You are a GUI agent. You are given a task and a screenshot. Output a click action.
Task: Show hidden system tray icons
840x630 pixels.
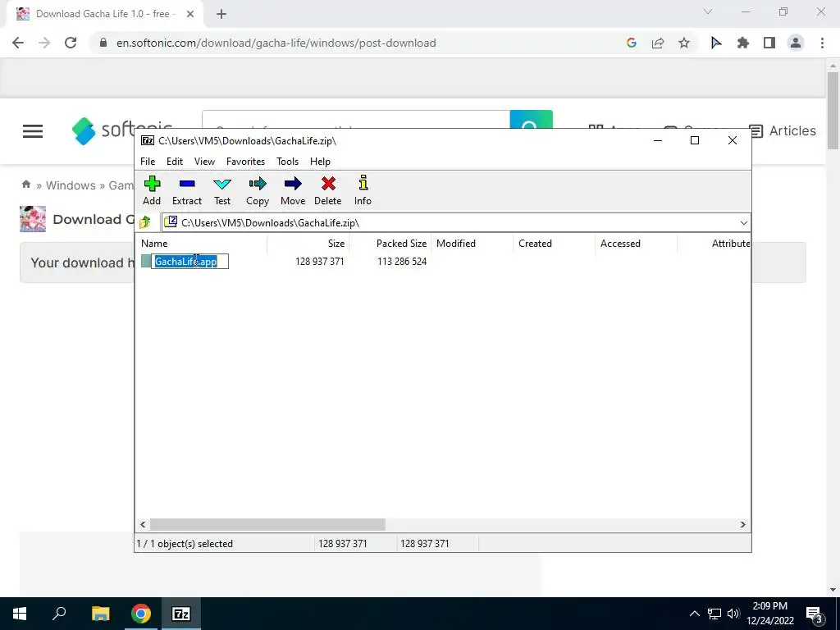(694, 614)
